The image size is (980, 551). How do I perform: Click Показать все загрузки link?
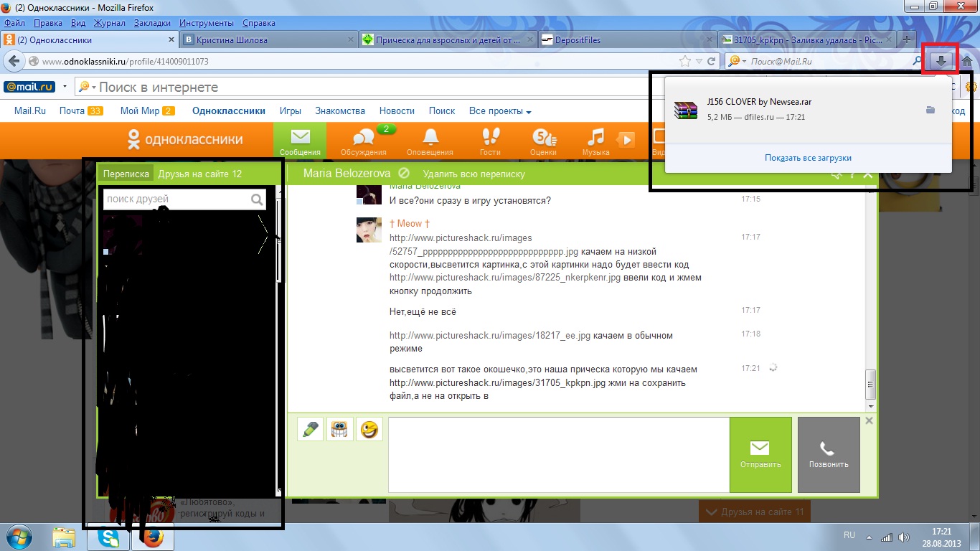808,158
